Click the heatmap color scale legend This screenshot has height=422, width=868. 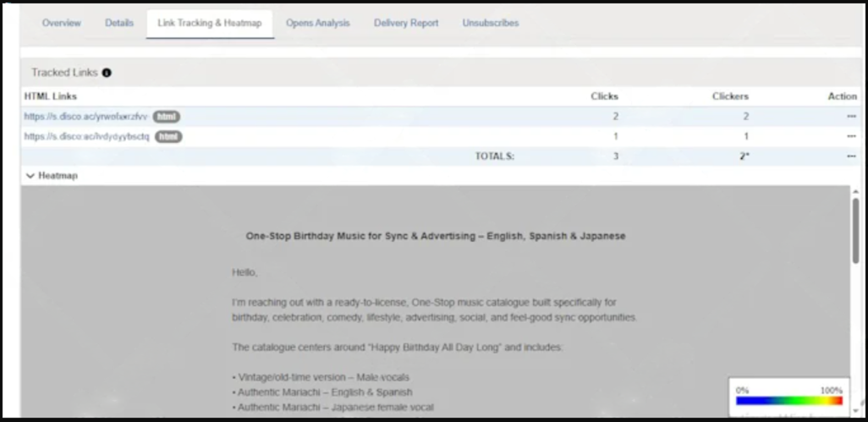click(788, 397)
